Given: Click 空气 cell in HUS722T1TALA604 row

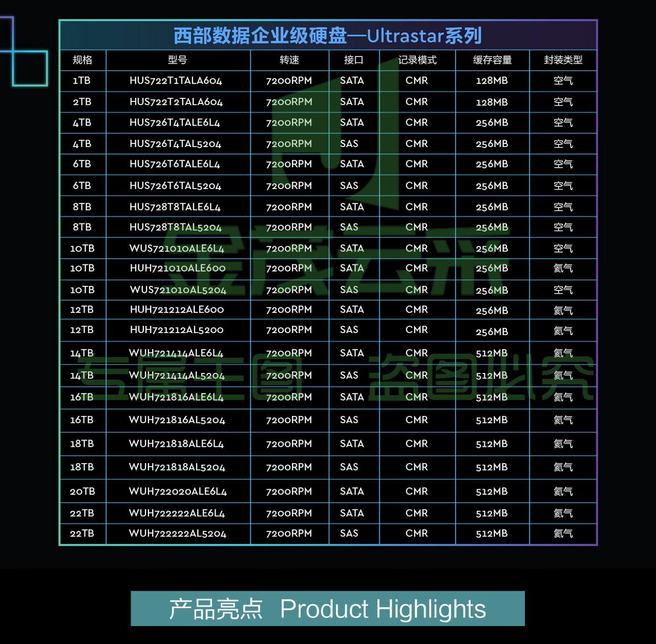Looking at the screenshot, I should tap(563, 80).
